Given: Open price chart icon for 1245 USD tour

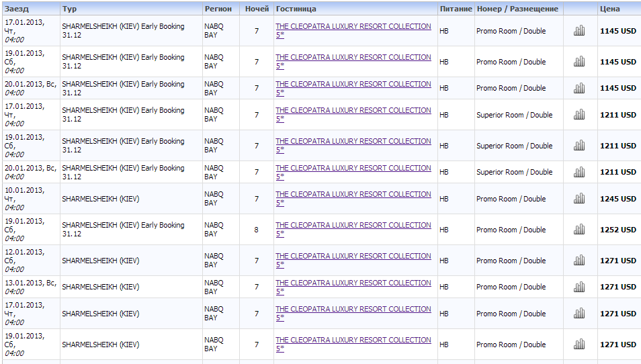Looking at the screenshot, I should [x=579, y=199].
